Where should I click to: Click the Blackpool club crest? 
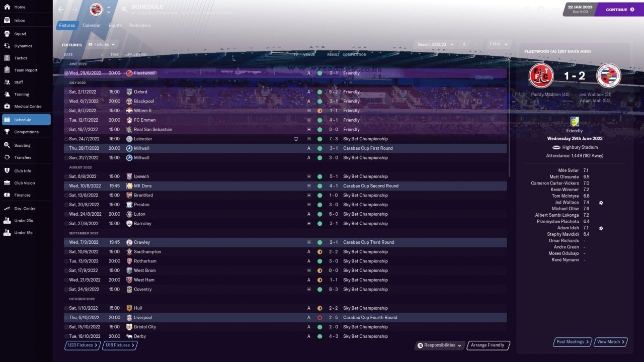[129, 102]
